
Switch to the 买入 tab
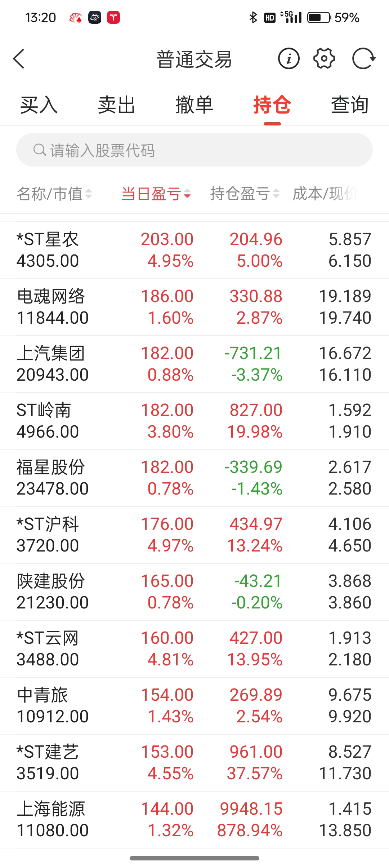coord(39,105)
